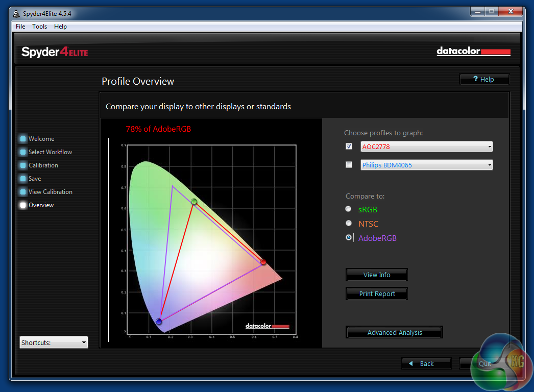Launch Advanced Analysis
The width and height of the screenshot is (534, 392).
[394, 332]
